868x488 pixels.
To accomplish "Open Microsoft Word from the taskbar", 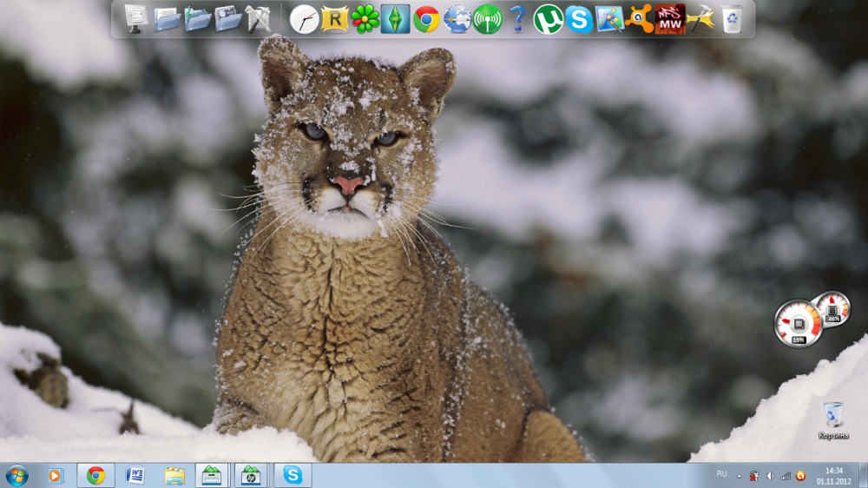I will click(x=135, y=475).
